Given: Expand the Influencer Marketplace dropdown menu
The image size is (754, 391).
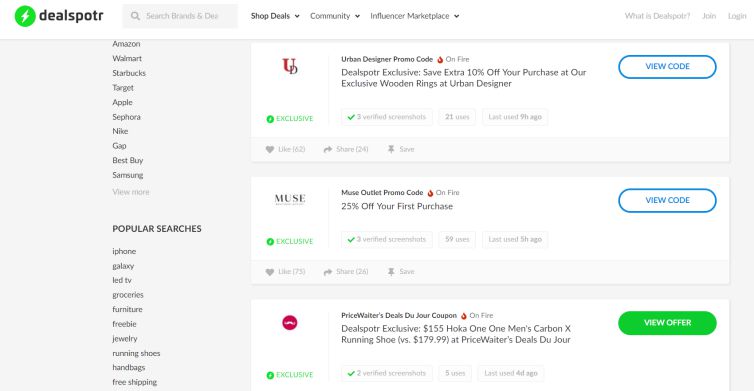Looking at the screenshot, I should coord(415,16).
